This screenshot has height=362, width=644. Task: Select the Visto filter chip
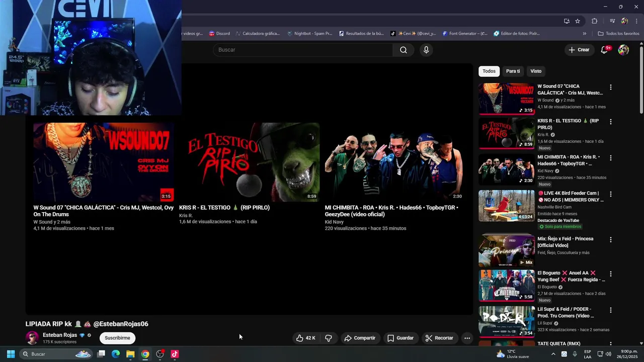click(x=536, y=71)
